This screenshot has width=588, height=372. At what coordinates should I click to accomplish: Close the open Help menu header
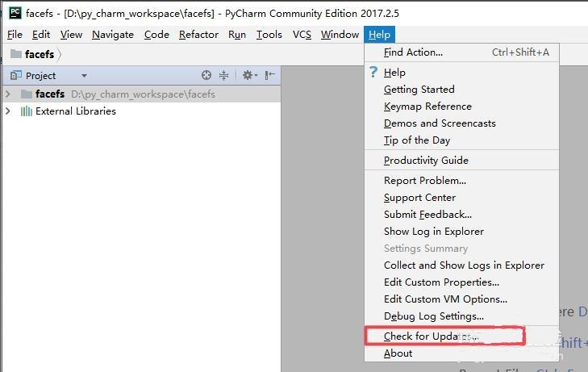coord(379,35)
